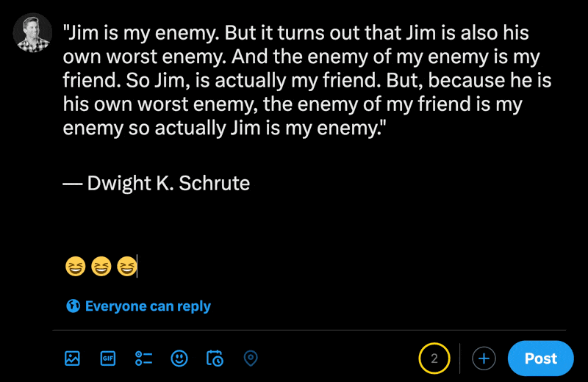Click the quote's first line of text
This screenshot has height=382, width=588.
pos(295,34)
